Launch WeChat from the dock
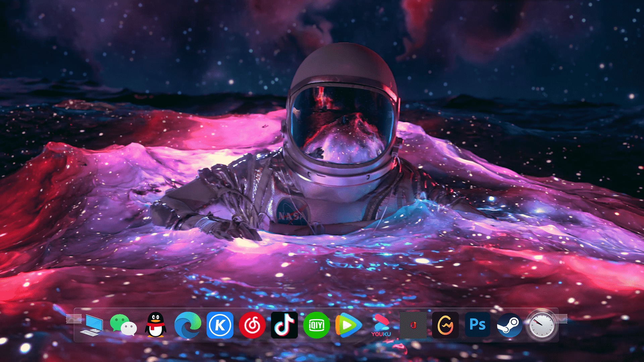This screenshot has height=362, width=644. [123, 325]
